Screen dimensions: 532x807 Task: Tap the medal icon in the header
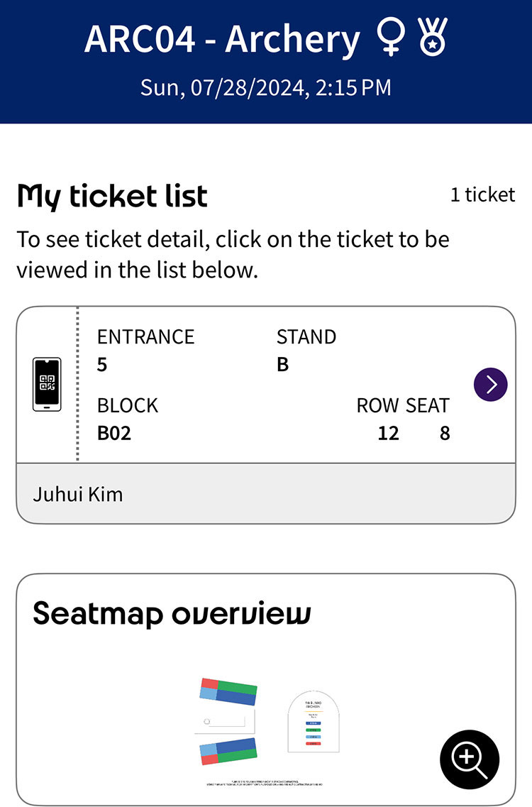432,39
